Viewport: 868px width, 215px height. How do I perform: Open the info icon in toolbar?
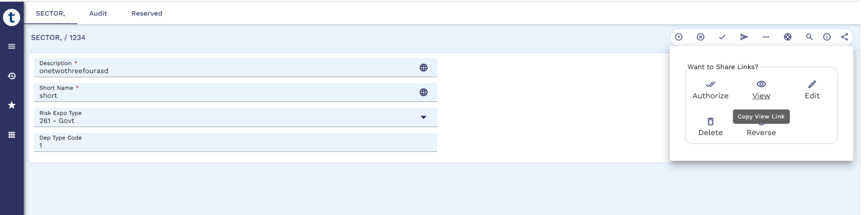[x=827, y=37]
